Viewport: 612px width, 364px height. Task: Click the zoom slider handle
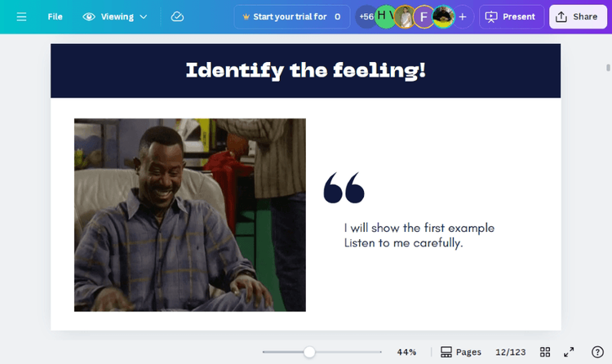point(309,352)
